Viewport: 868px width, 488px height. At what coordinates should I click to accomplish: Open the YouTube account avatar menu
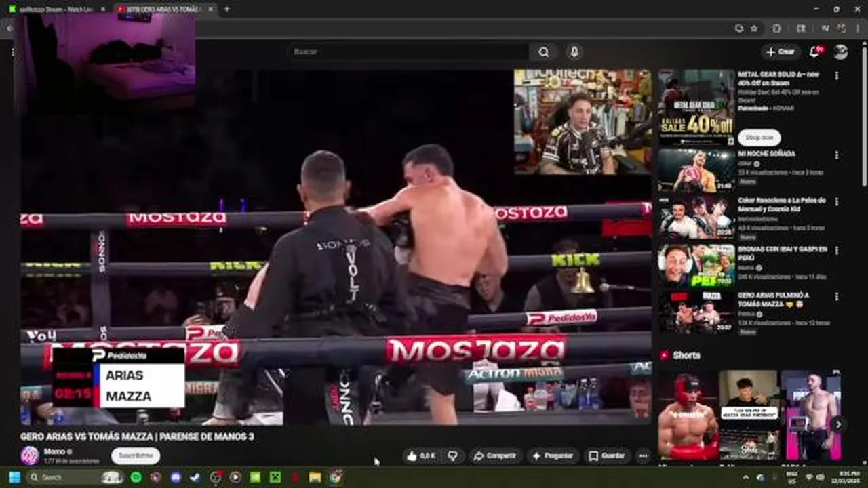point(841,52)
